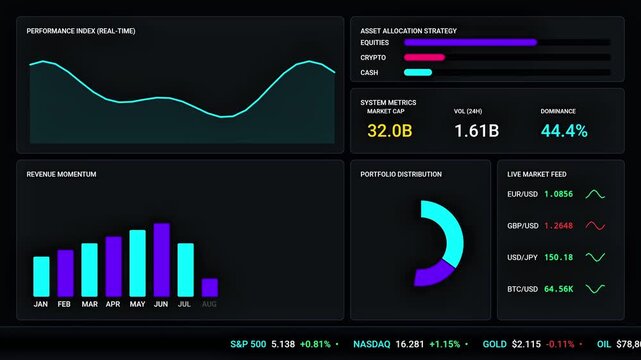
Task: Click the USD/JPY green sparkline icon
Action: tap(595, 257)
